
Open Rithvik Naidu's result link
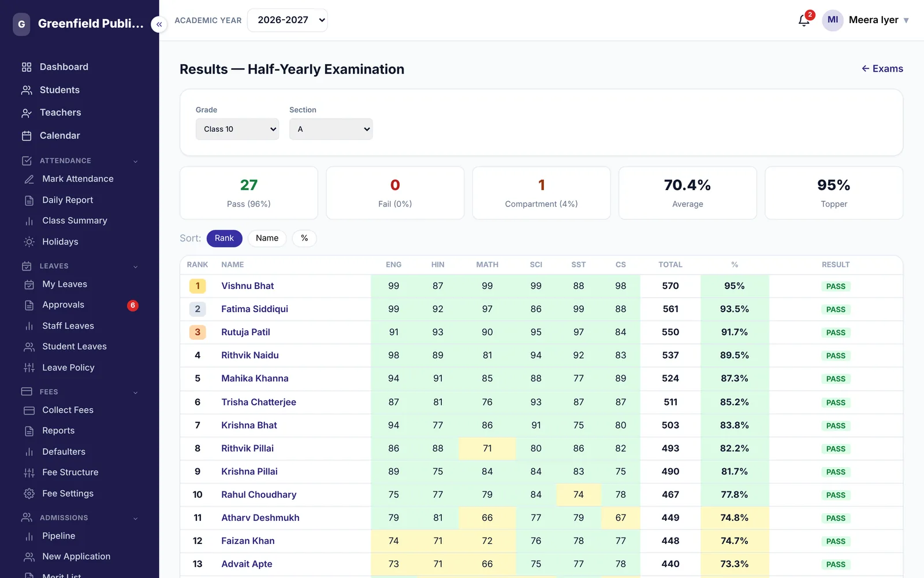coord(250,355)
